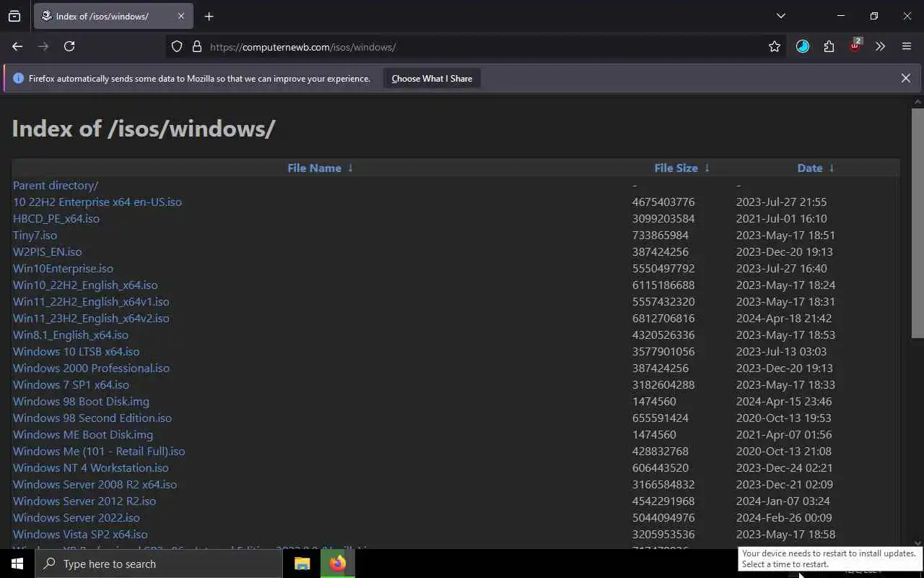Open Windows 10 LTSB x64.iso link

[77, 352]
